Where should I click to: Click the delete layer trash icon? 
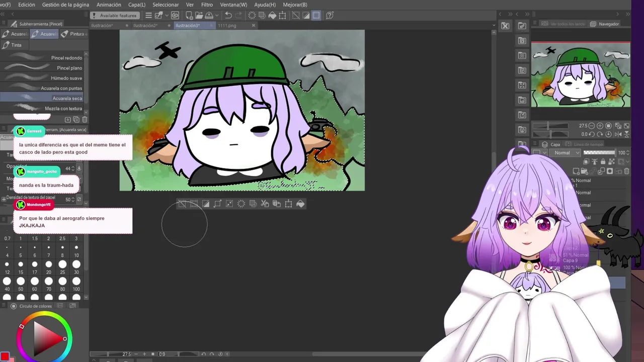coord(626,171)
